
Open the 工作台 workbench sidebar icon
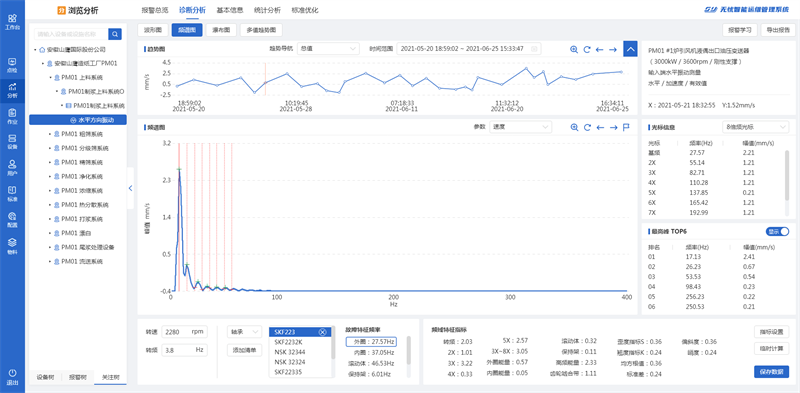[12, 21]
